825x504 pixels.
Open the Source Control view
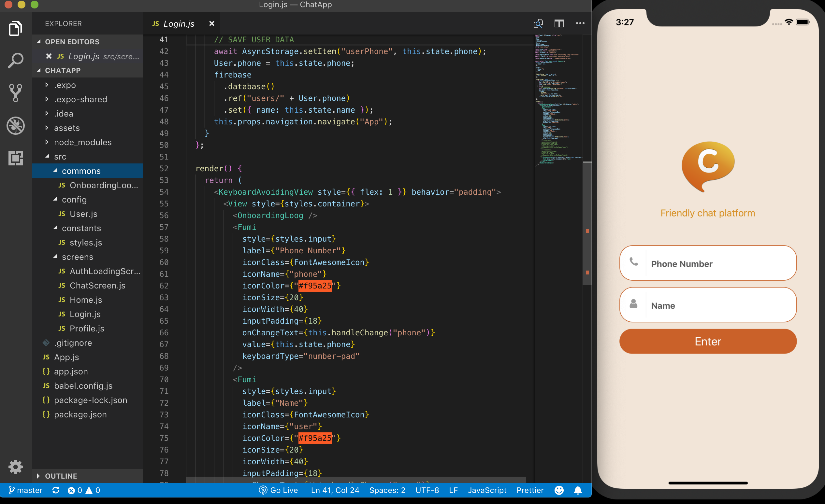pyautogui.click(x=15, y=93)
